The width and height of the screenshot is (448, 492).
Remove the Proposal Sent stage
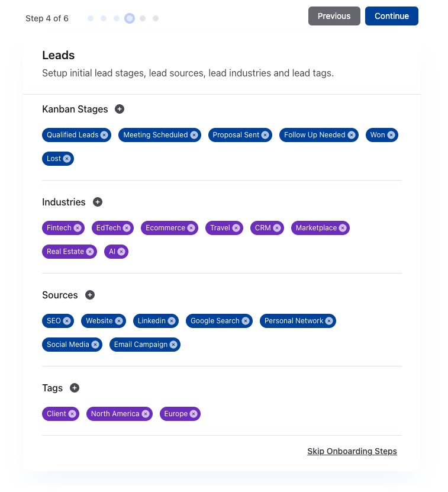(x=265, y=135)
